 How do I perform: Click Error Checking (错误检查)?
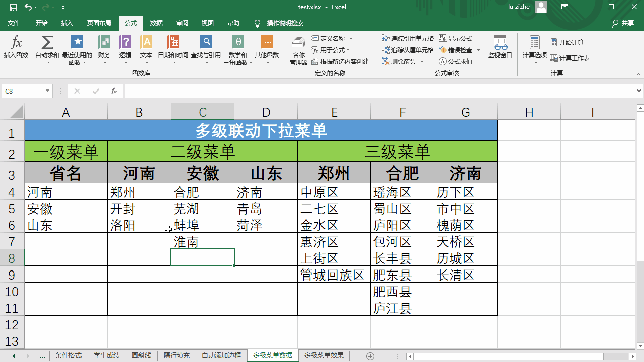456,50
